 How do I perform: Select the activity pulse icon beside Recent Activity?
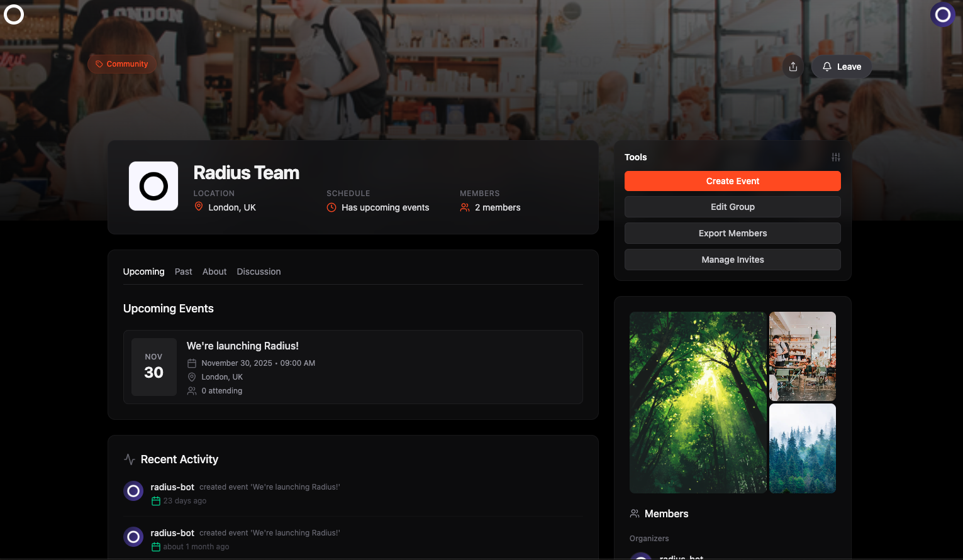coord(130,459)
